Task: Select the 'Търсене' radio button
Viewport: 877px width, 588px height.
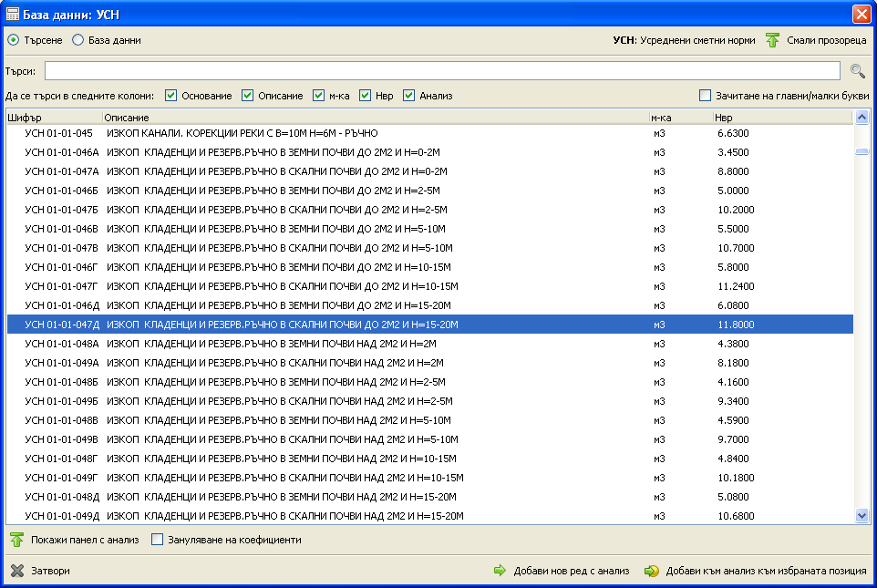Action: [14, 40]
